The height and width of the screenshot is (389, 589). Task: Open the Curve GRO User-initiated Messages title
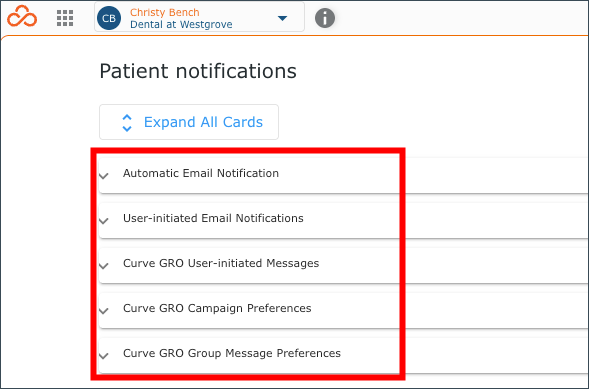221,263
